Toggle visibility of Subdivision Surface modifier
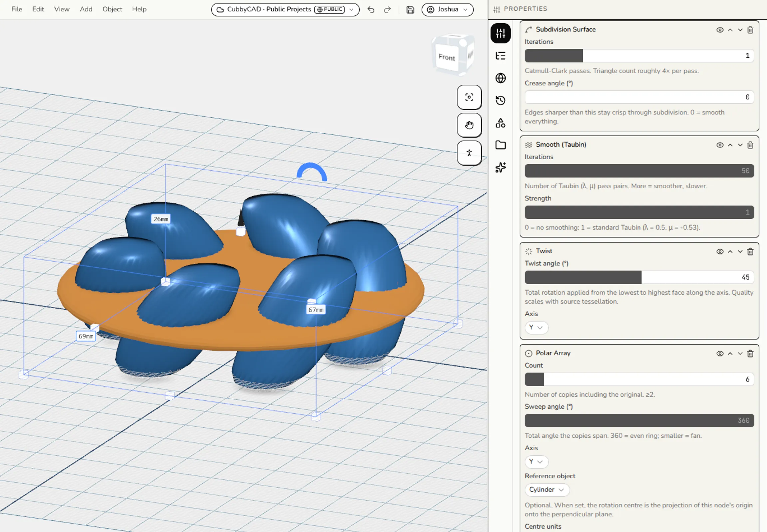This screenshot has width=767, height=532. (x=720, y=30)
